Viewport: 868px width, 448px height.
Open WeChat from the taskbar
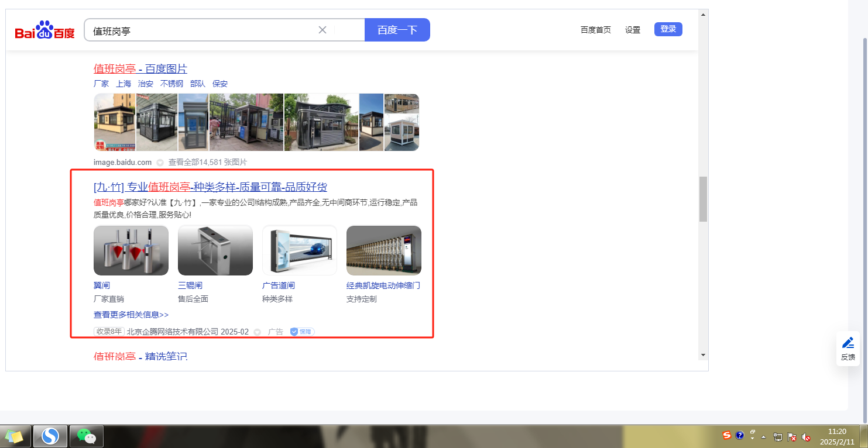(x=87, y=436)
